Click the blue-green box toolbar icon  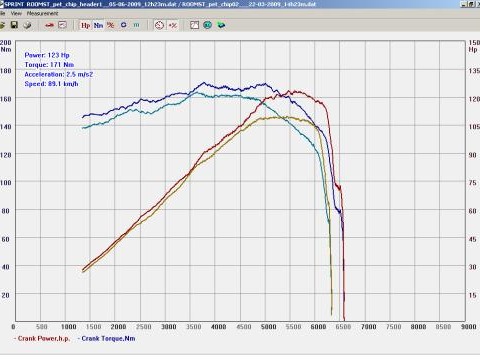[221, 25]
